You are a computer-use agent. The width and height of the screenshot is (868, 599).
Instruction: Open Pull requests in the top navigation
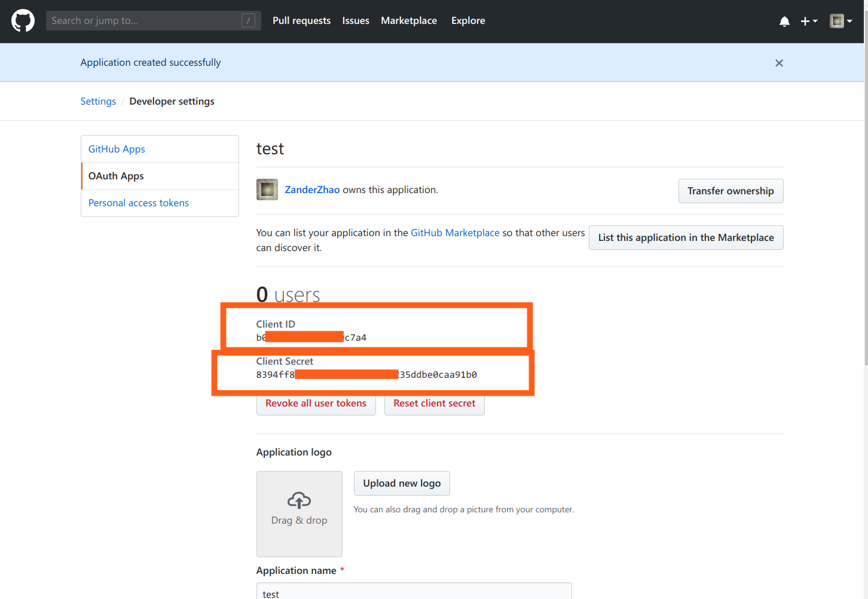click(301, 20)
